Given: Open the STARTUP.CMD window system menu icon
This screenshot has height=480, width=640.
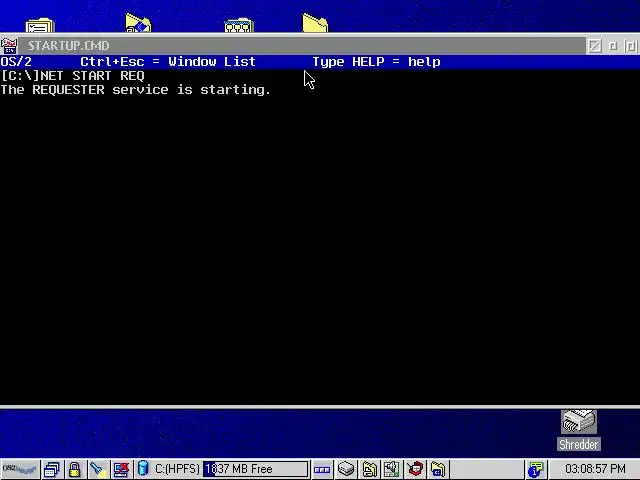Looking at the screenshot, I should [x=9, y=46].
